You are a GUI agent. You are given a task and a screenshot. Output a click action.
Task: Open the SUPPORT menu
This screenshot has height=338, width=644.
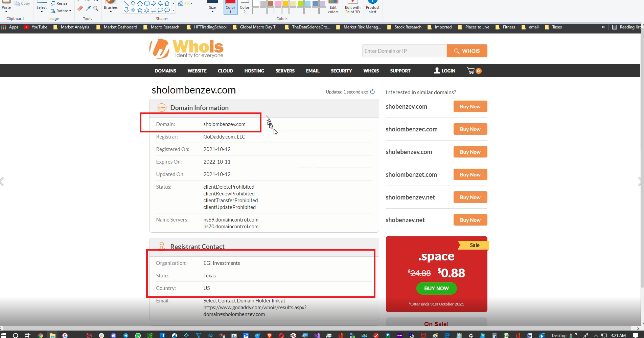point(400,71)
